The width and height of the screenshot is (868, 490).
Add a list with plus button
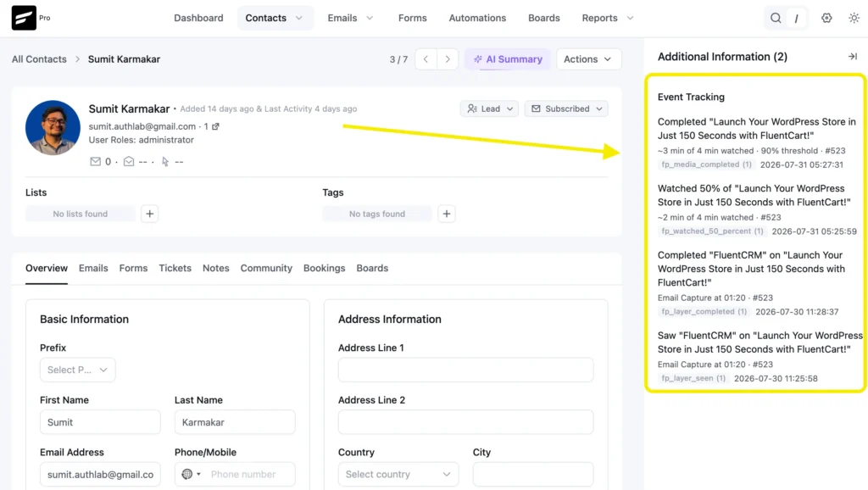149,214
